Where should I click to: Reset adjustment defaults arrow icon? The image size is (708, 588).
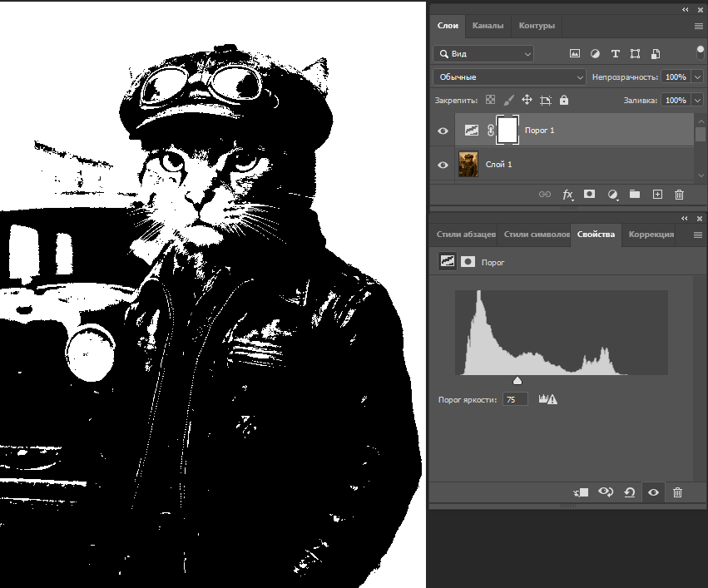[x=630, y=492]
